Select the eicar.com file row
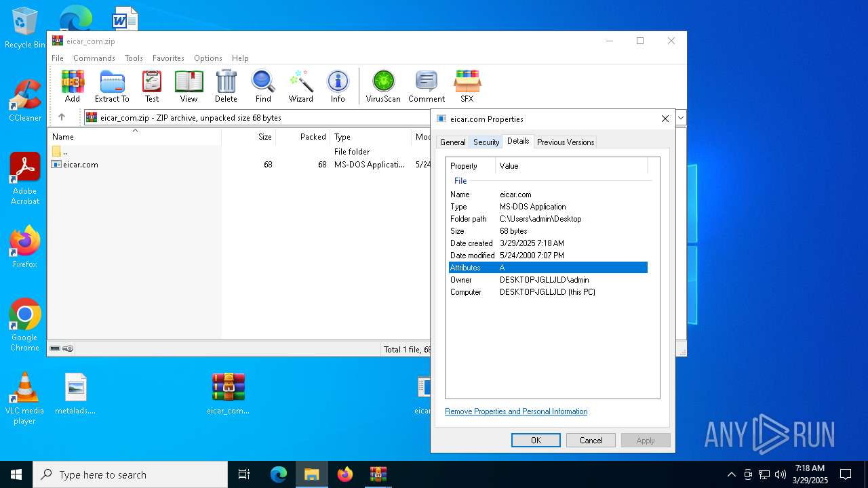The height and width of the screenshot is (488, 868). click(x=239, y=165)
